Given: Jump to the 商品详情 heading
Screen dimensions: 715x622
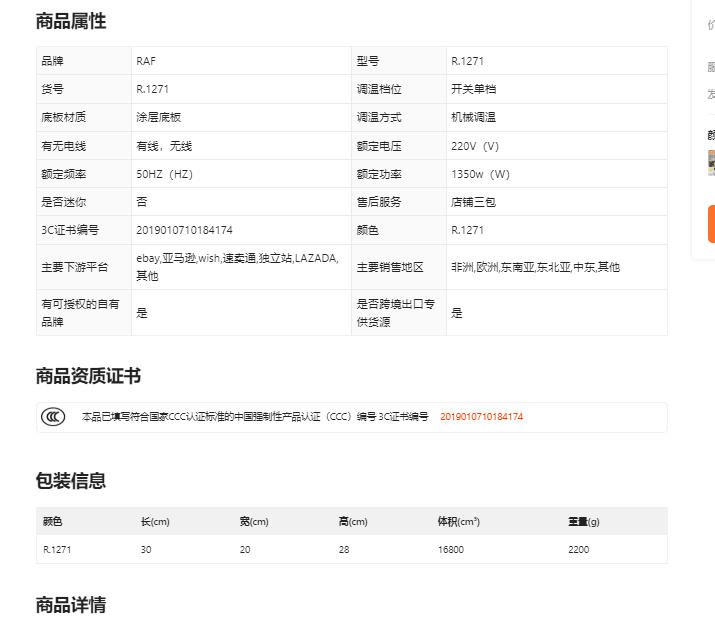Looking at the screenshot, I should pos(71,605).
